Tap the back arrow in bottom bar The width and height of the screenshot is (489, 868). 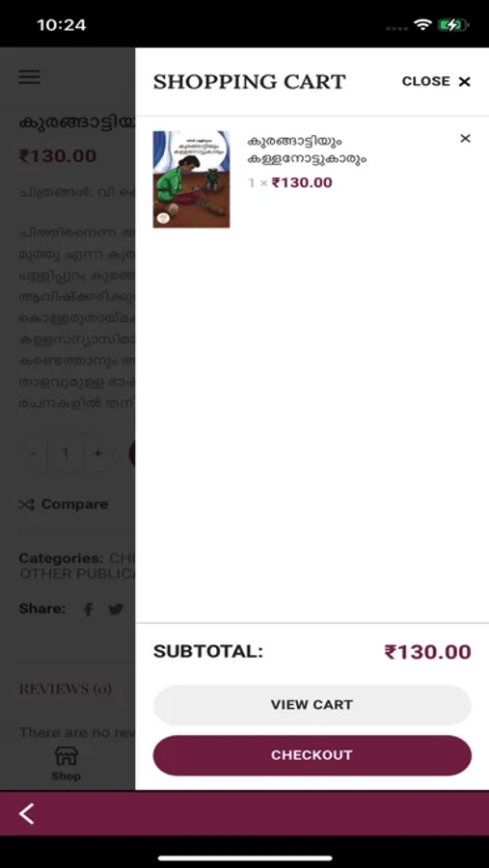click(x=27, y=814)
